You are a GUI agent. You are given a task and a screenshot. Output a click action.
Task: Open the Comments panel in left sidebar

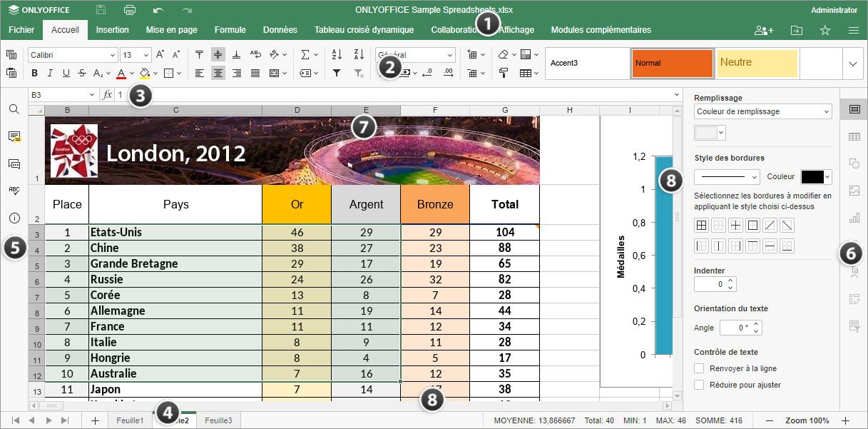point(14,136)
